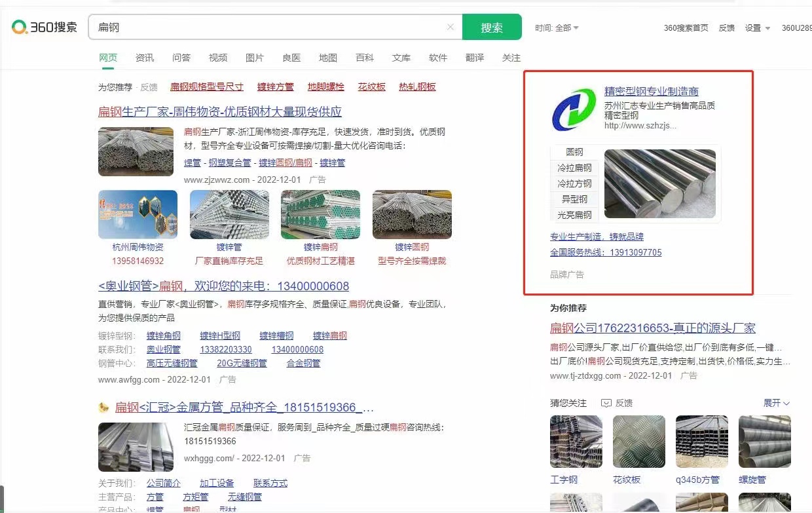Click the 精密型钢专业制造商 ad title
812x513 pixels.
(652, 91)
